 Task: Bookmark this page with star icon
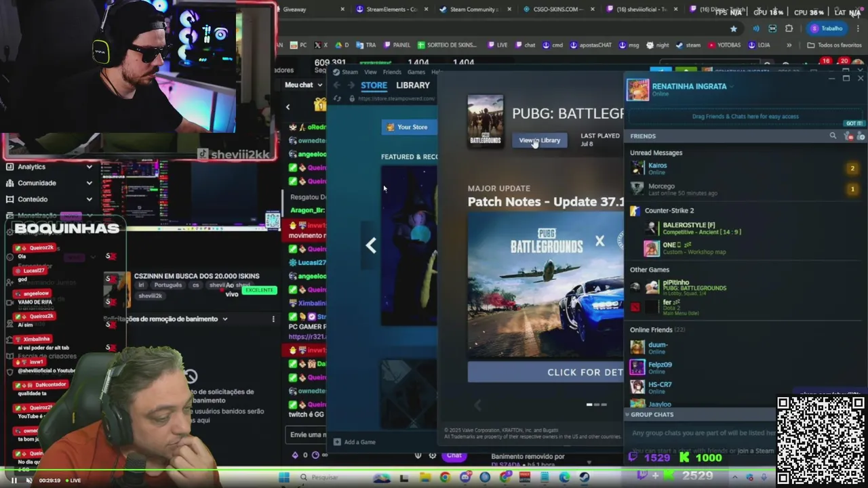[x=733, y=28]
